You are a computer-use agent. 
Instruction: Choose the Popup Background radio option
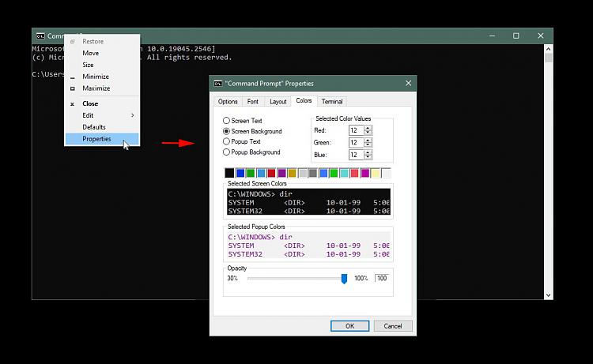coord(226,152)
